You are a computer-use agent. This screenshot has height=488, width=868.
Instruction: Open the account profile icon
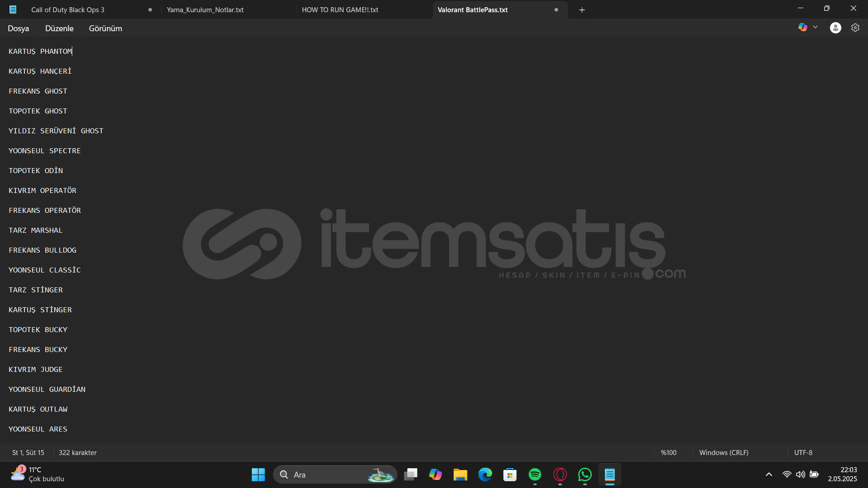click(x=835, y=28)
